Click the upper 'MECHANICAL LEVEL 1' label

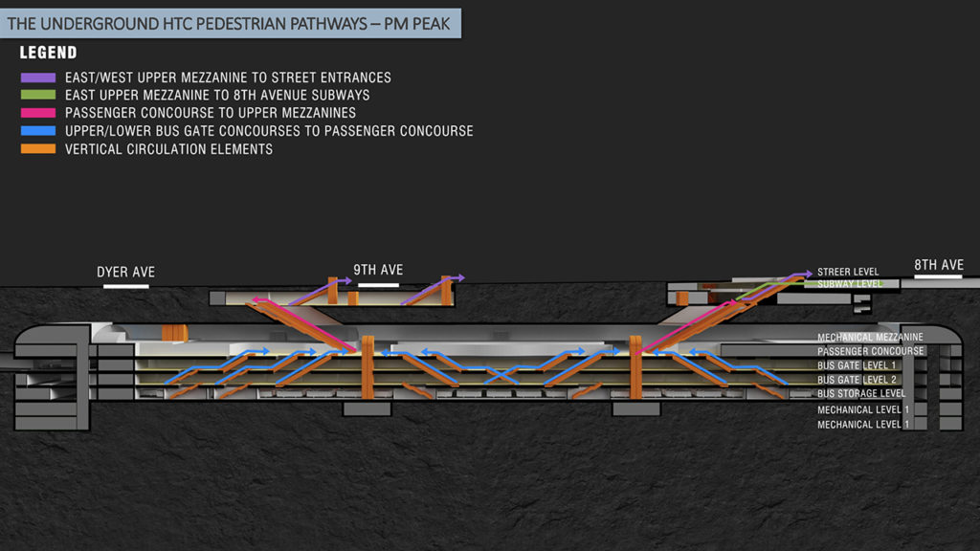click(x=863, y=409)
